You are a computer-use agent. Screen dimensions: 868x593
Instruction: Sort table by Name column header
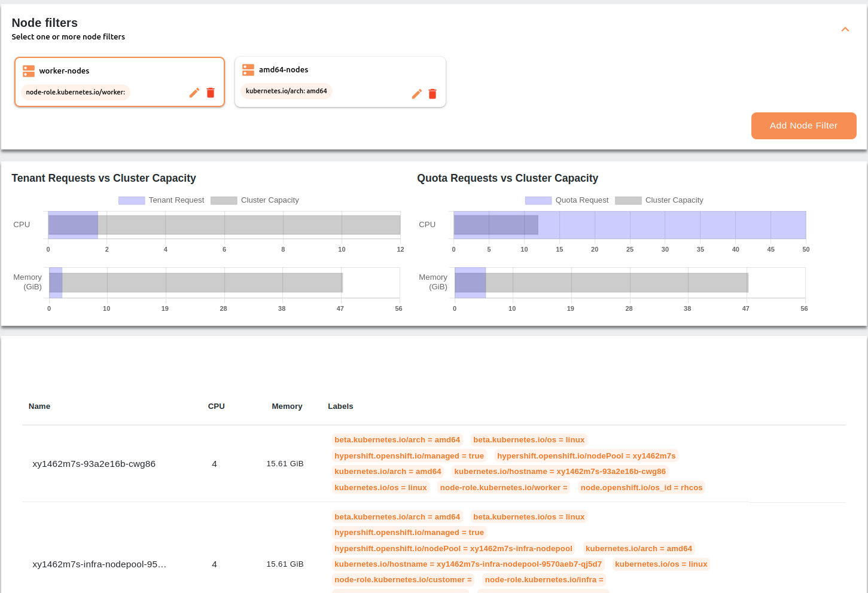coord(39,406)
